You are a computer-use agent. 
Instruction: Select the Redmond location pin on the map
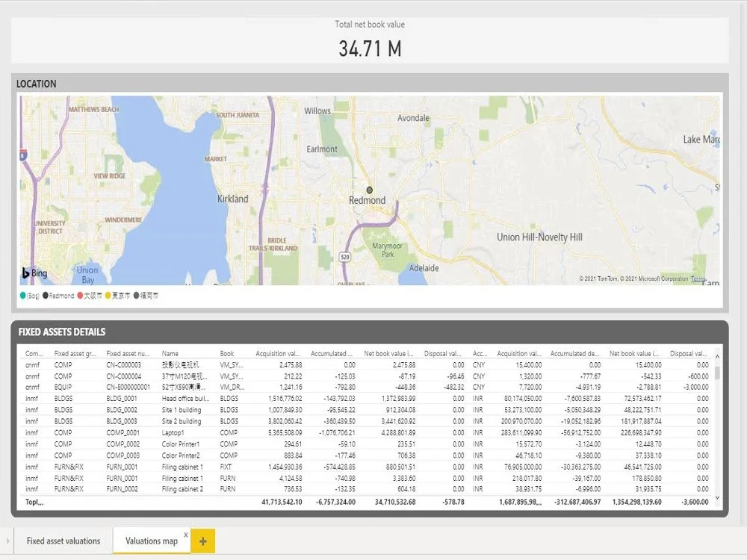pos(370,190)
